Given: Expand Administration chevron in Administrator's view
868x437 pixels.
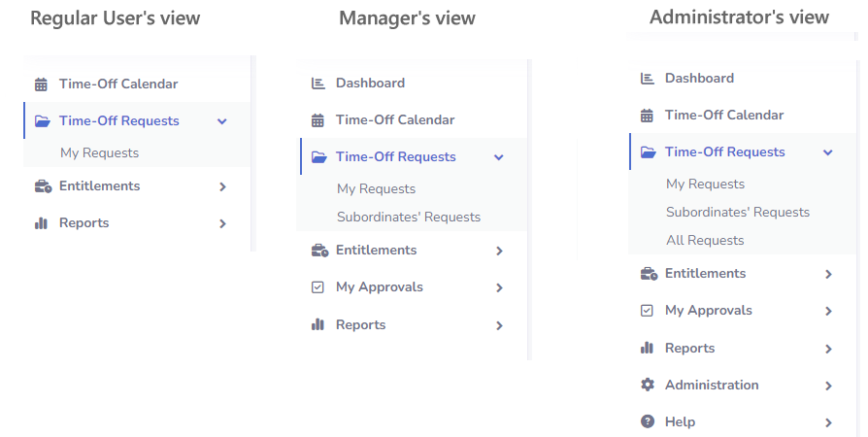Looking at the screenshot, I should point(828,387).
